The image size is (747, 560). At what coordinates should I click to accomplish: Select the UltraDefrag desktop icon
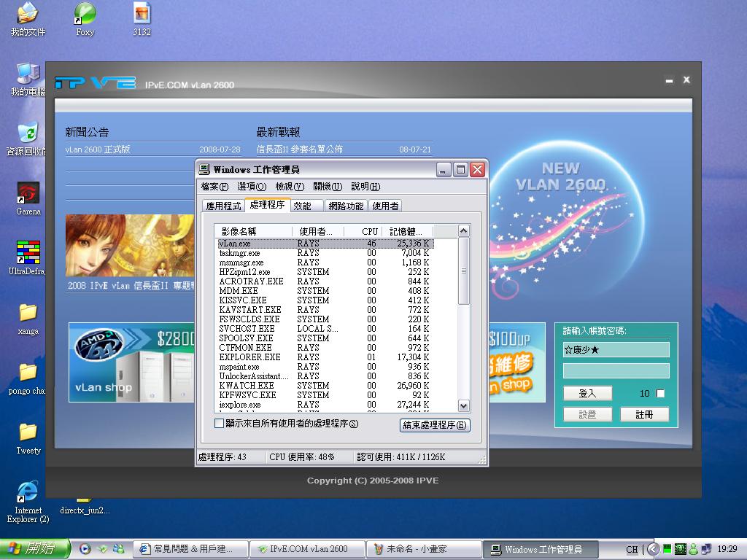pos(28,252)
